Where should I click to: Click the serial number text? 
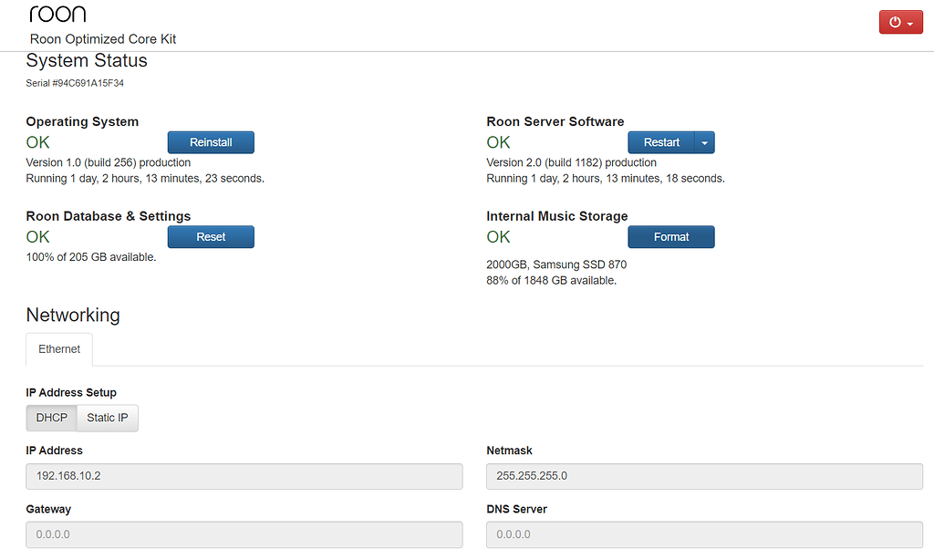point(76,82)
